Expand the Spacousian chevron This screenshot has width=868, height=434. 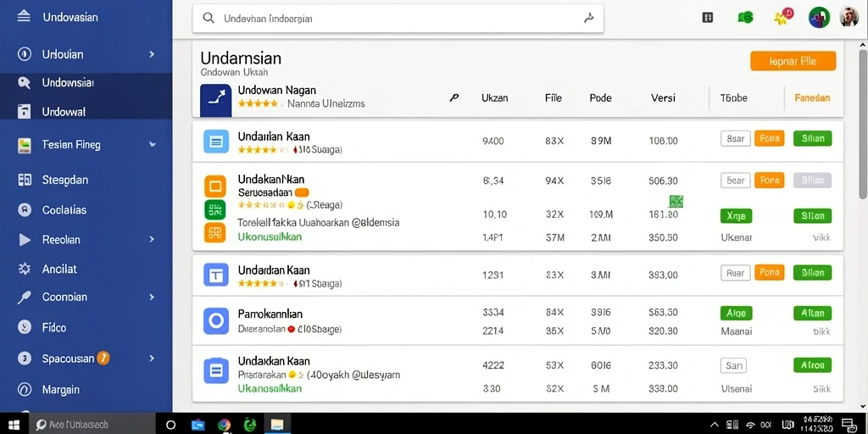[152, 359]
